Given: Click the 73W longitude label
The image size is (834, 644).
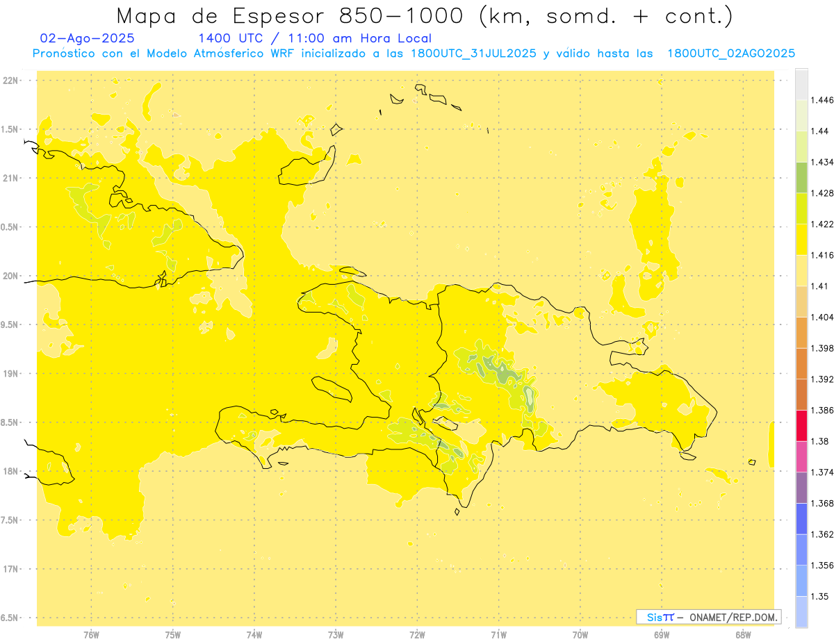Looking at the screenshot, I should (x=336, y=634).
